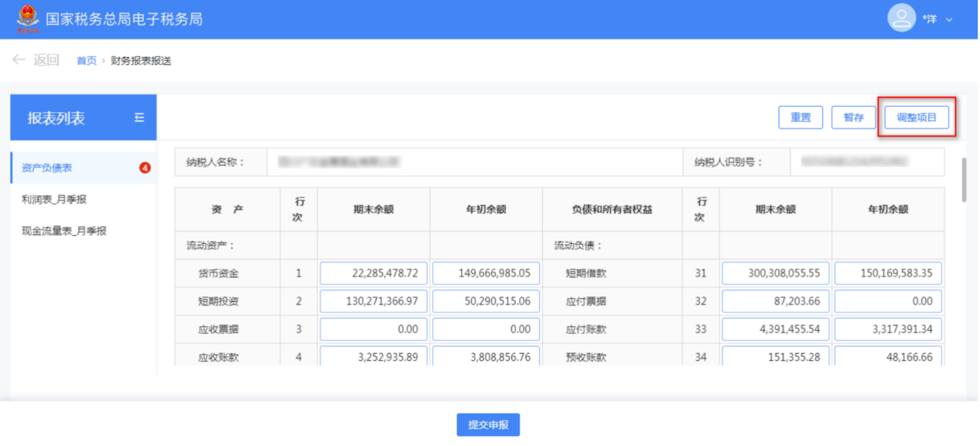Go to 首页 breadcrumb link

[x=86, y=60]
